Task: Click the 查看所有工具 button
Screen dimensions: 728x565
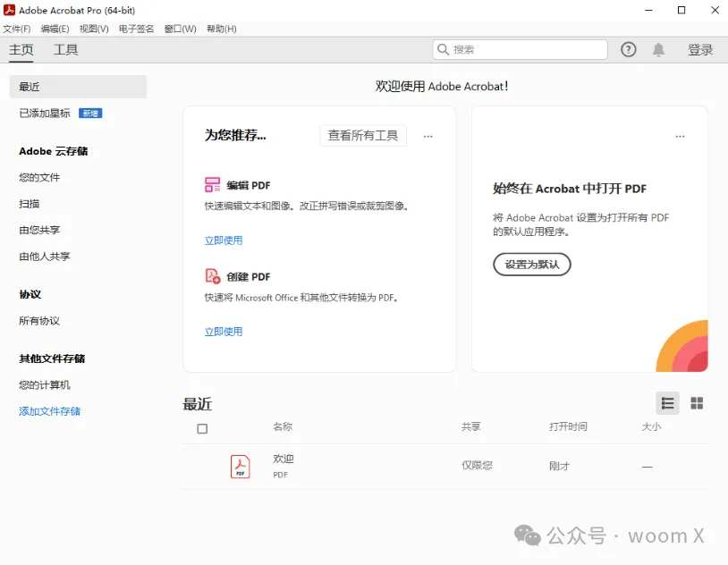Action: point(363,136)
